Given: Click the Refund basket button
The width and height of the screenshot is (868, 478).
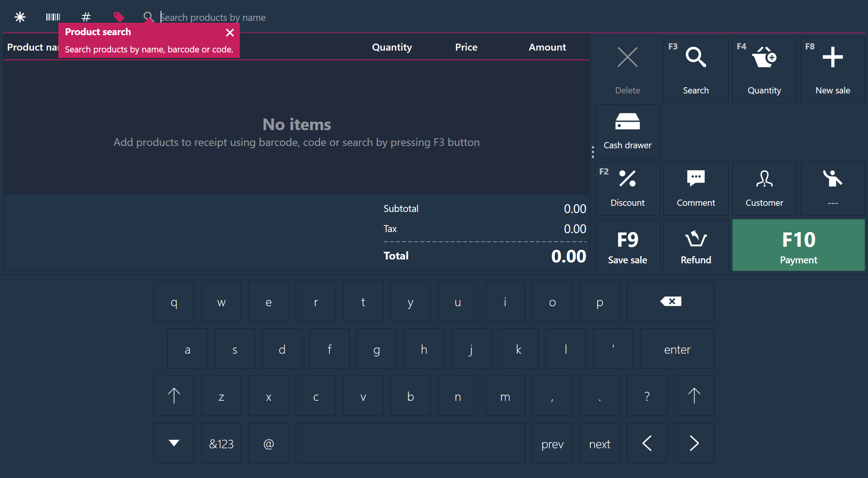Looking at the screenshot, I should (x=695, y=246).
